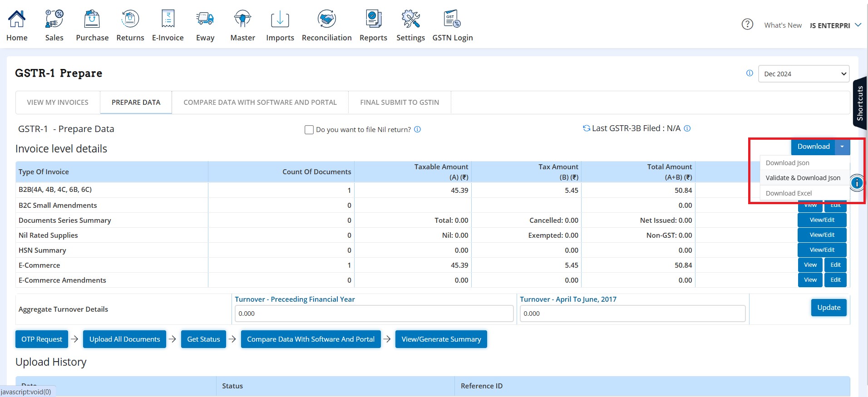Switch to VIEW MY INVOICES tab

click(58, 103)
